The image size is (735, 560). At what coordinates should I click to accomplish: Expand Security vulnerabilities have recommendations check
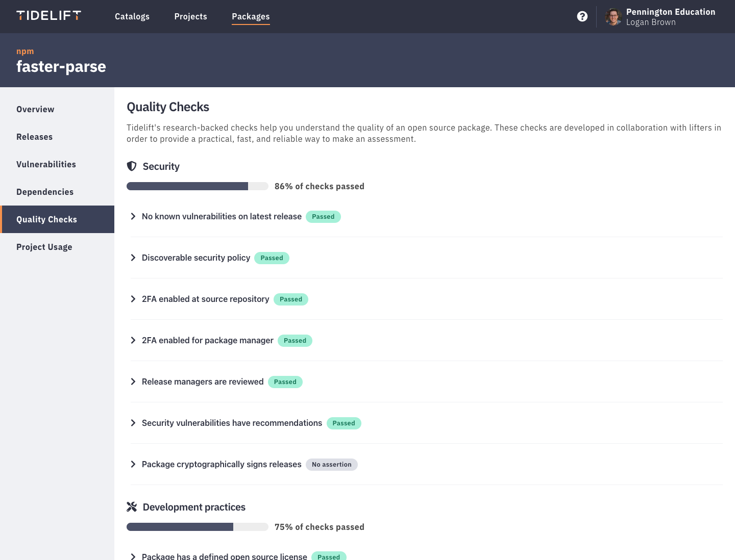pos(133,423)
